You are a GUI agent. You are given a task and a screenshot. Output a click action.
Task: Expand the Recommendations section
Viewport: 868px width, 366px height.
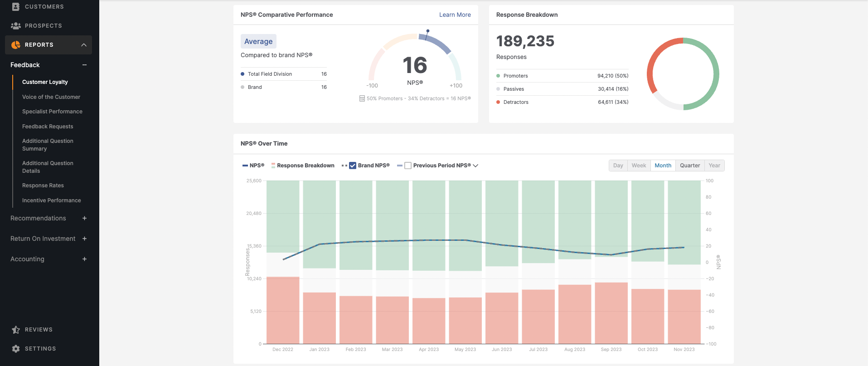84,218
